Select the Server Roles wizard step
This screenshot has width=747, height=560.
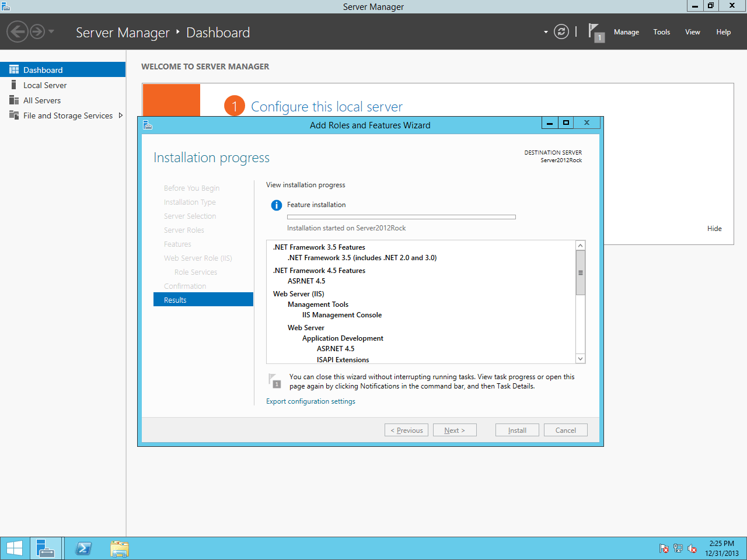tap(184, 230)
